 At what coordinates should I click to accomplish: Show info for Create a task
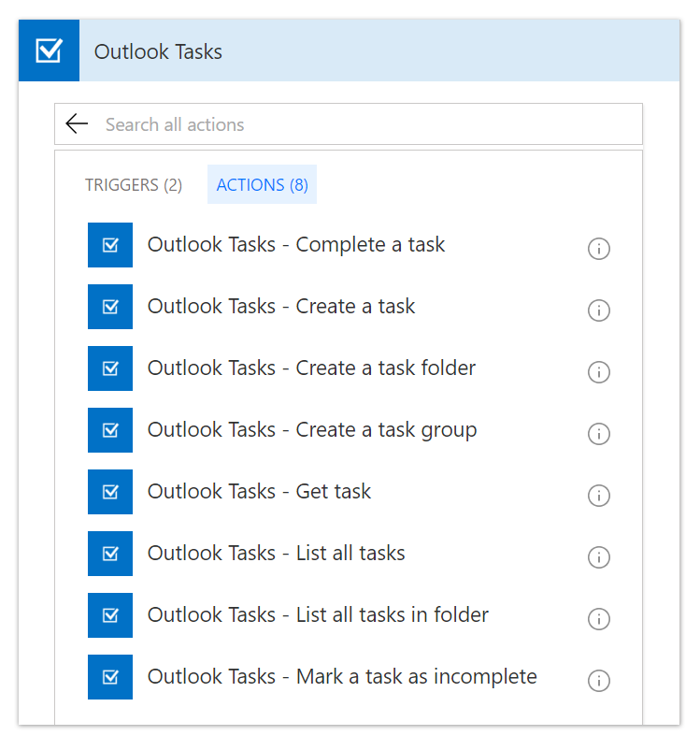tap(598, 310)
